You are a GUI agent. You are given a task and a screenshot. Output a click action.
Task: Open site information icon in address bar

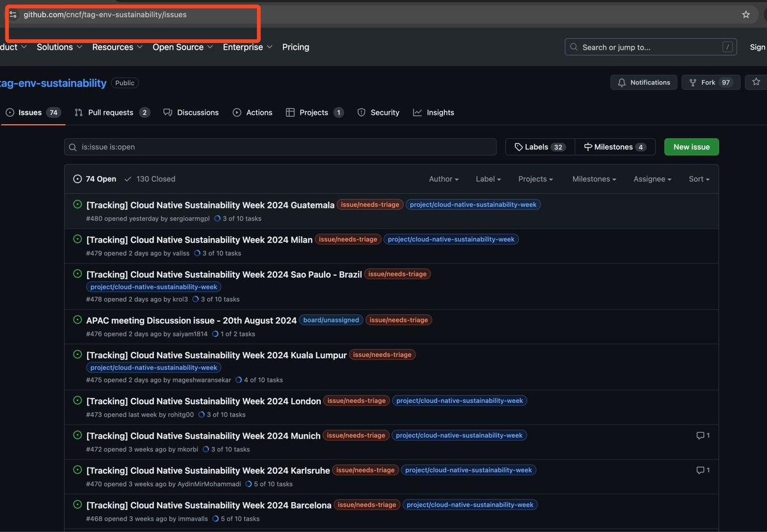point(13,15)
